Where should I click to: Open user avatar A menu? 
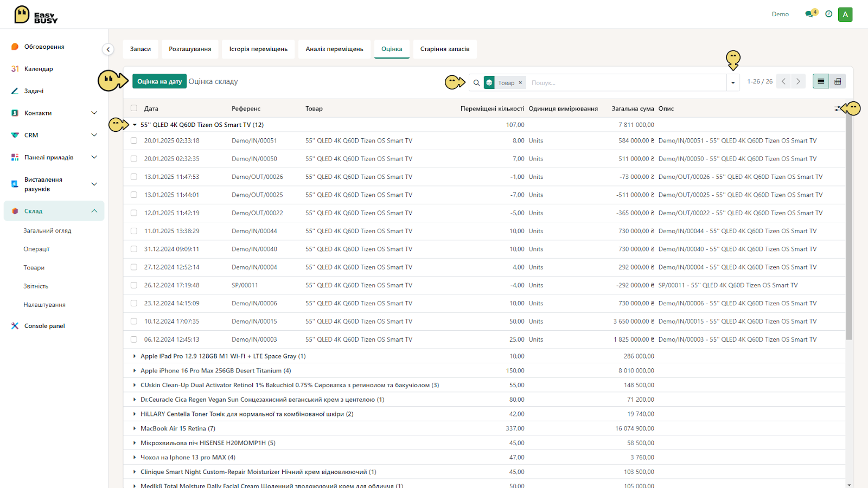tap(845, 15)
